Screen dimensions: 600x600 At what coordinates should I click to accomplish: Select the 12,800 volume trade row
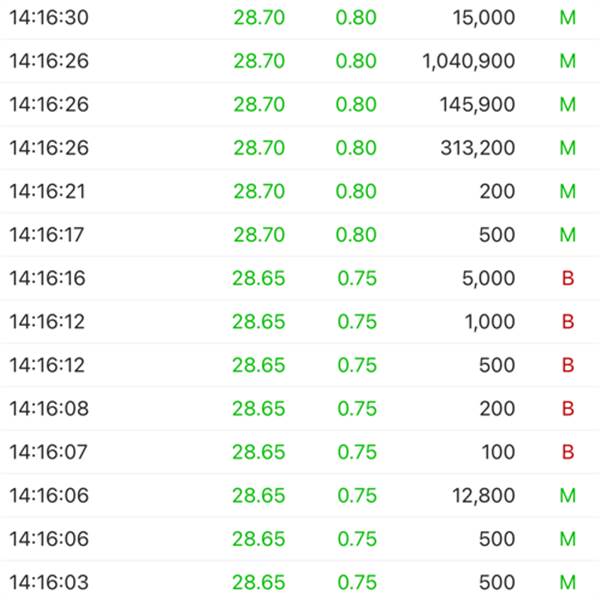pos(300,496)
